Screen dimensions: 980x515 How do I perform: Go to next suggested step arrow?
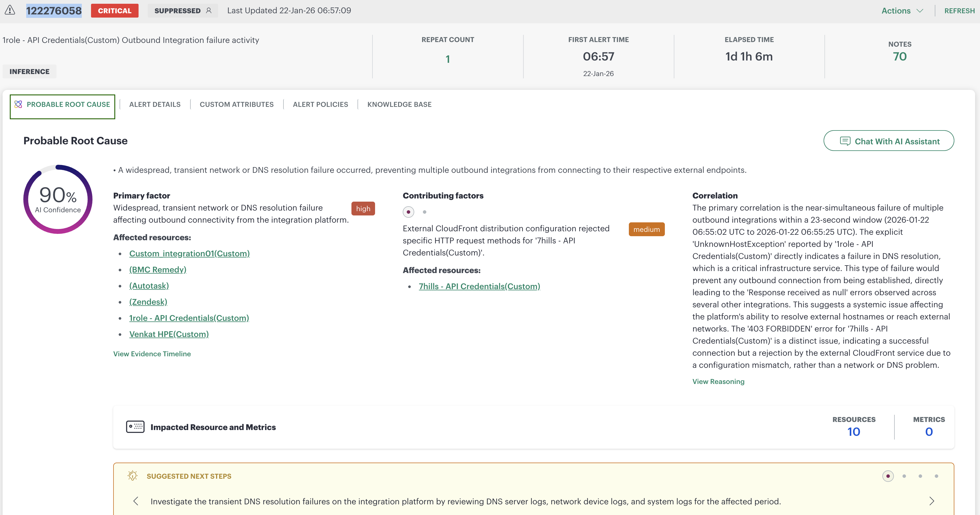pos(931,501)
